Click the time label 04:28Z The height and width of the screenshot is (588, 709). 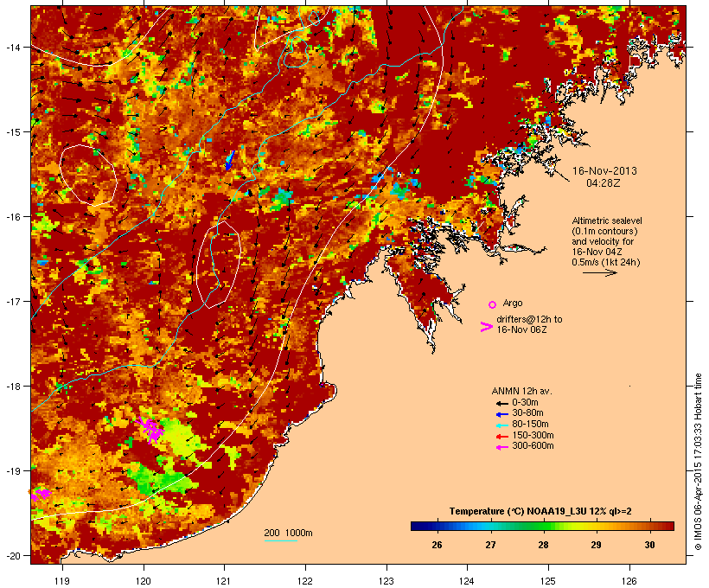click(x=604, y=183)
